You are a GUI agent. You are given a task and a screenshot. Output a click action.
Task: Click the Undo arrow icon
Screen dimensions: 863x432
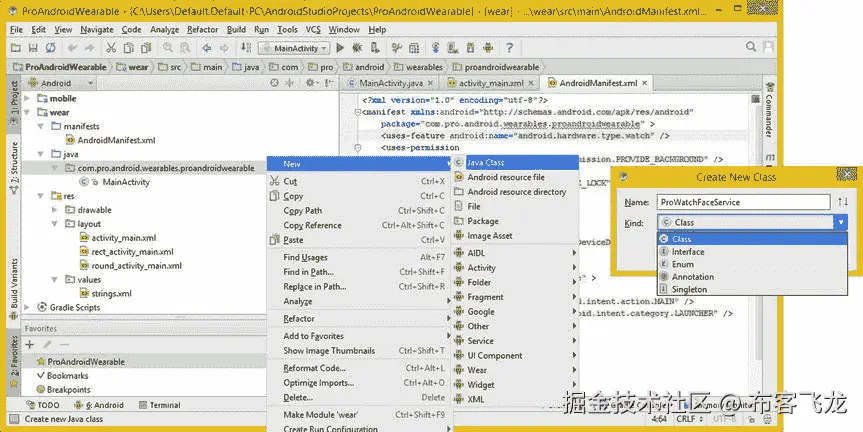[x=72, y=48]
